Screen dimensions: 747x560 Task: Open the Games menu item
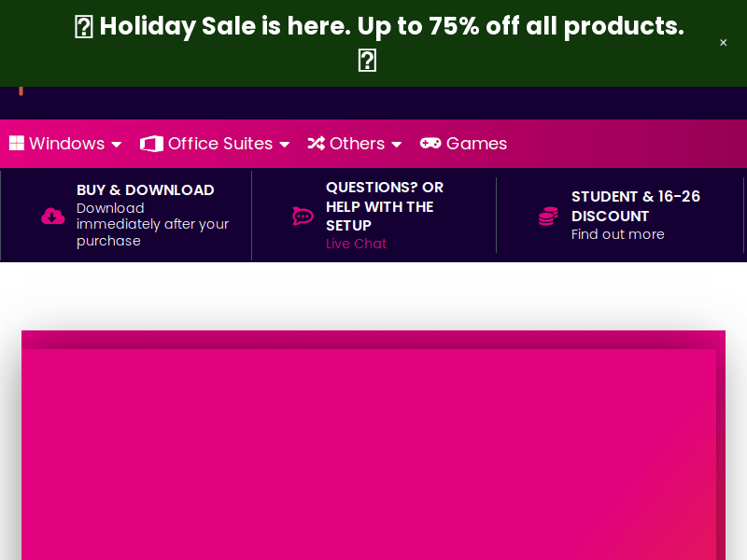(x=476, y=144)
